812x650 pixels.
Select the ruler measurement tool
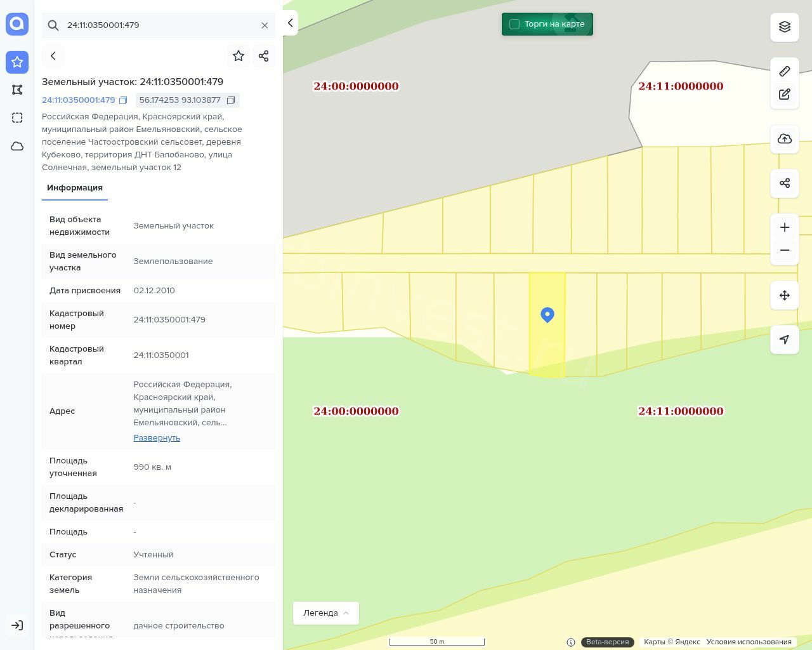784,71
